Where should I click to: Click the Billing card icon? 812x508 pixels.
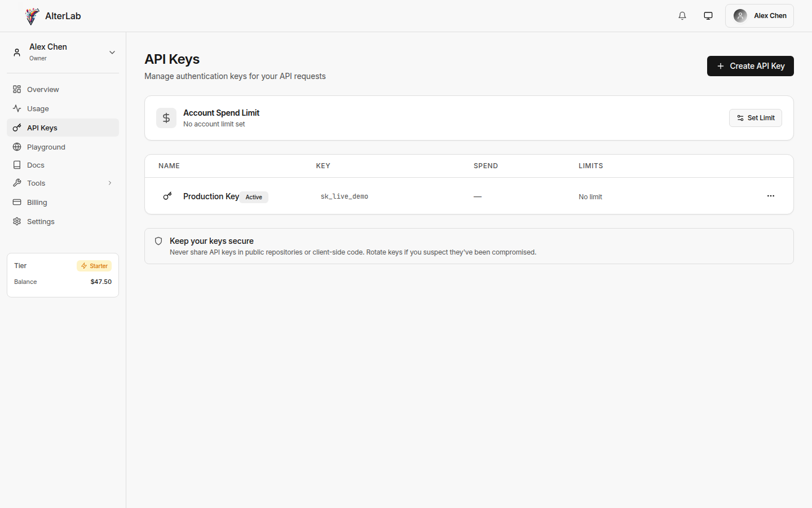[x=17, y=202]
